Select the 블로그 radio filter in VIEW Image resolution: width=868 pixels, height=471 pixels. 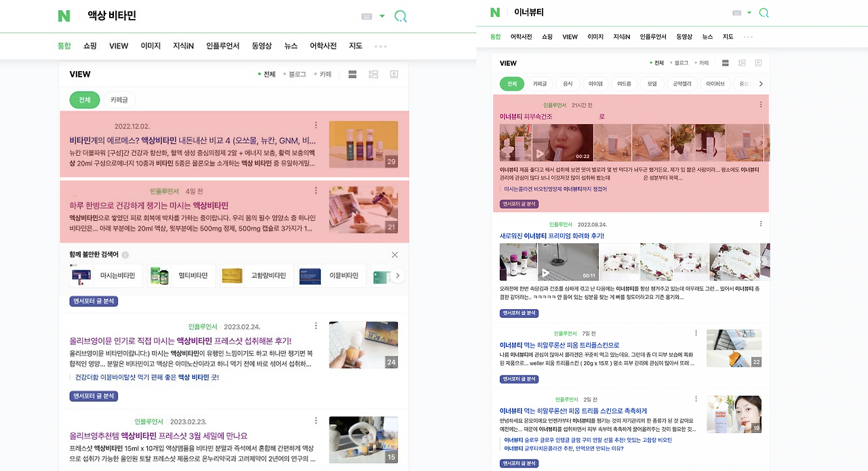coord(297,75)
